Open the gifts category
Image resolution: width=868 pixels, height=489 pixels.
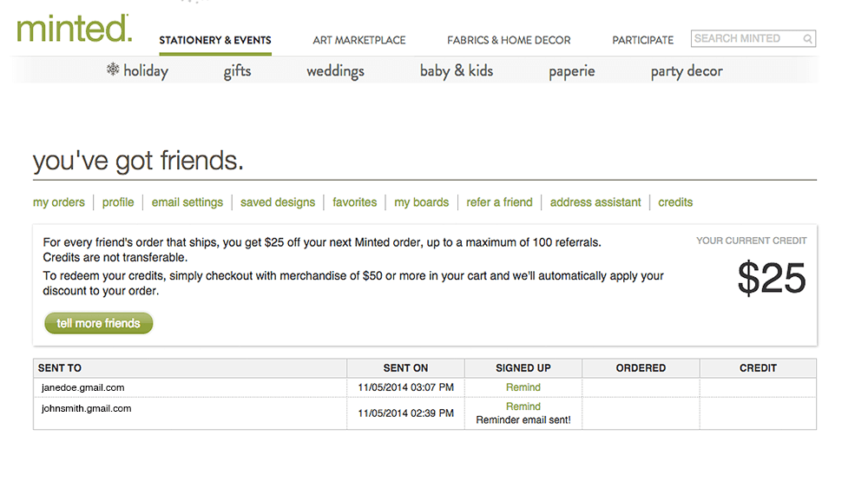pos(237,71)
